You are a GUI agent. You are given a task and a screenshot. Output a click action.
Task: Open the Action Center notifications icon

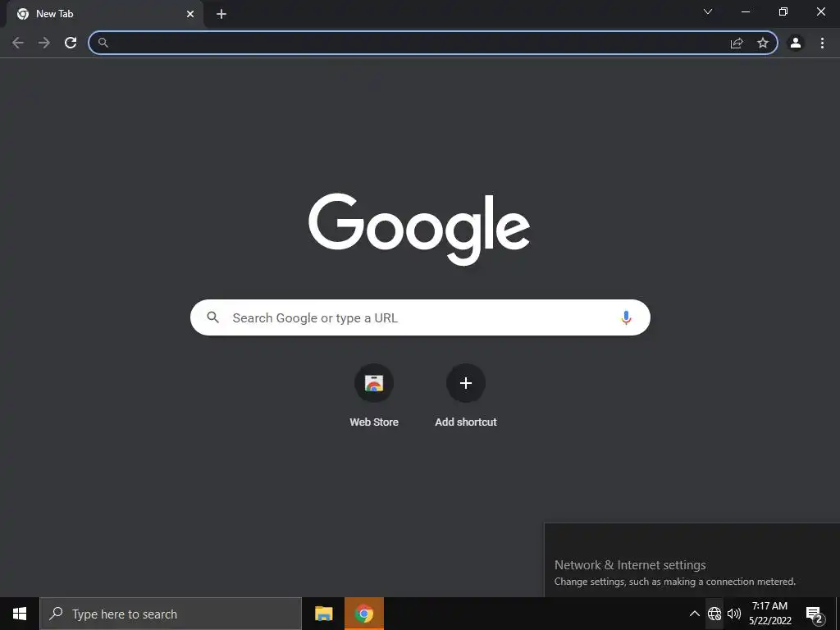coord(815,614)
